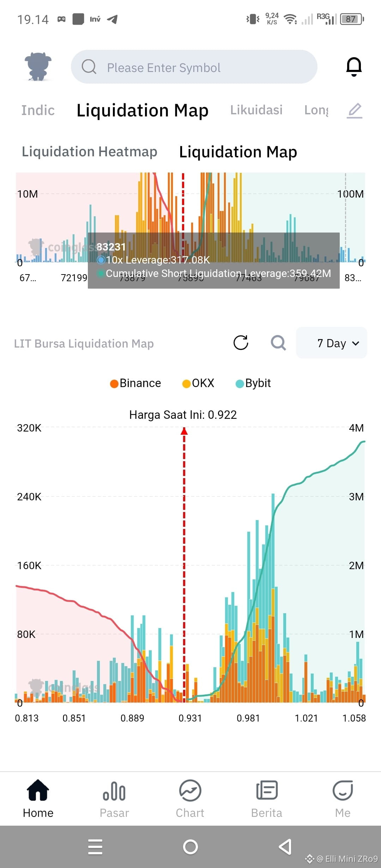This screenshot has width=381, height=868.
Task: Open the Berita news nav item
Action: (267, 800)
